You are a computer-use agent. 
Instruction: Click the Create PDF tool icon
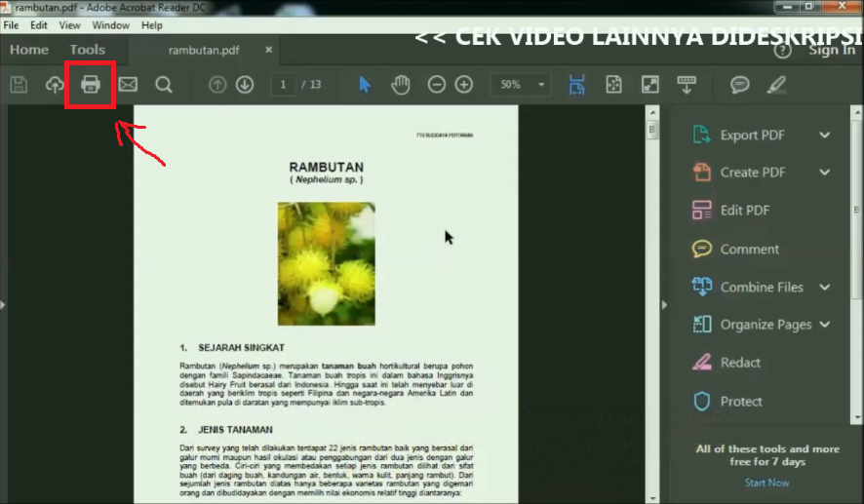[701, 173]
